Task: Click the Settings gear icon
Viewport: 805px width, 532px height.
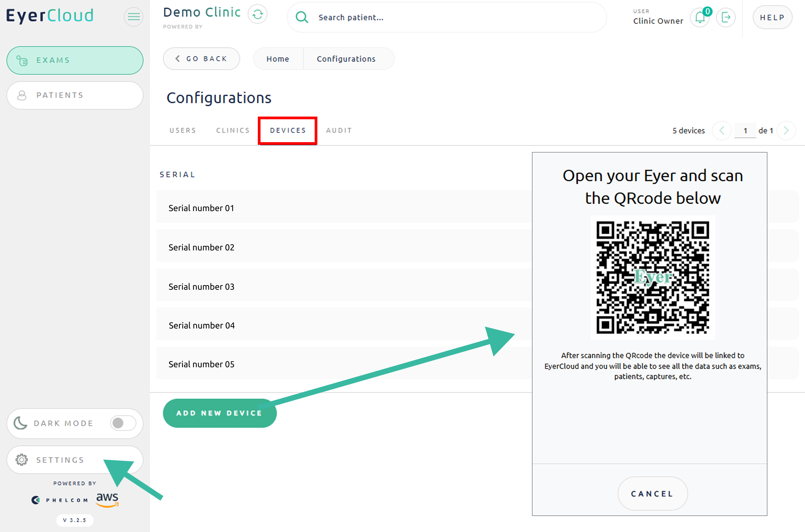Action: [x=22, y=459]
